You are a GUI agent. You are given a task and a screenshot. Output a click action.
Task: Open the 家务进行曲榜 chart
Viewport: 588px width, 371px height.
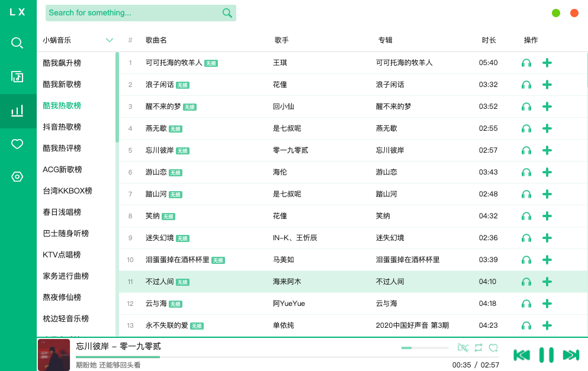[x=66, y=276]
